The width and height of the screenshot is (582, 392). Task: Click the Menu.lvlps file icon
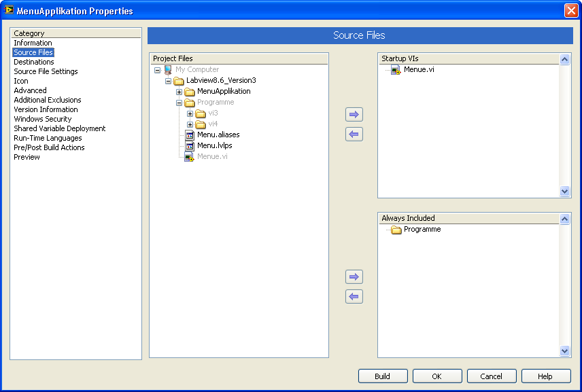190,146
